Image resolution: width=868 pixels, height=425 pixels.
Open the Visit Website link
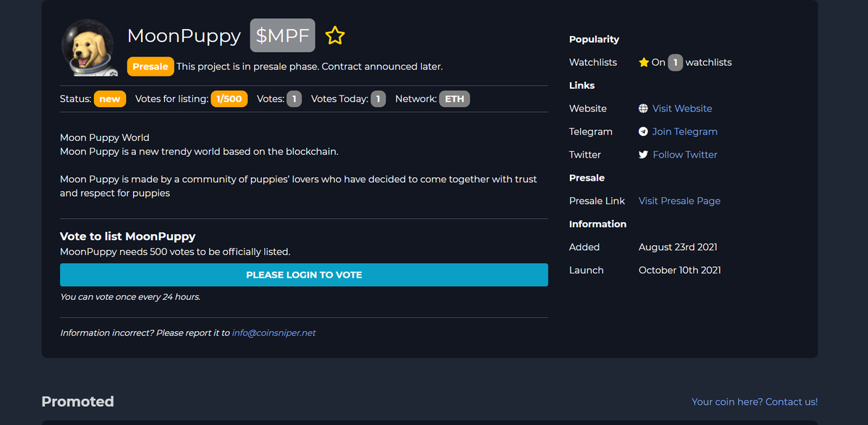682,108
